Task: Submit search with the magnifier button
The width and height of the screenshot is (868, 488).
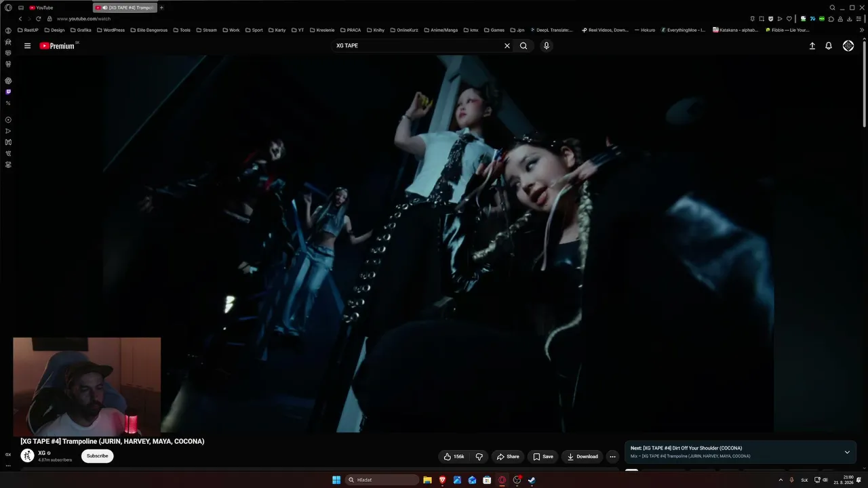Action: (524, 46)
